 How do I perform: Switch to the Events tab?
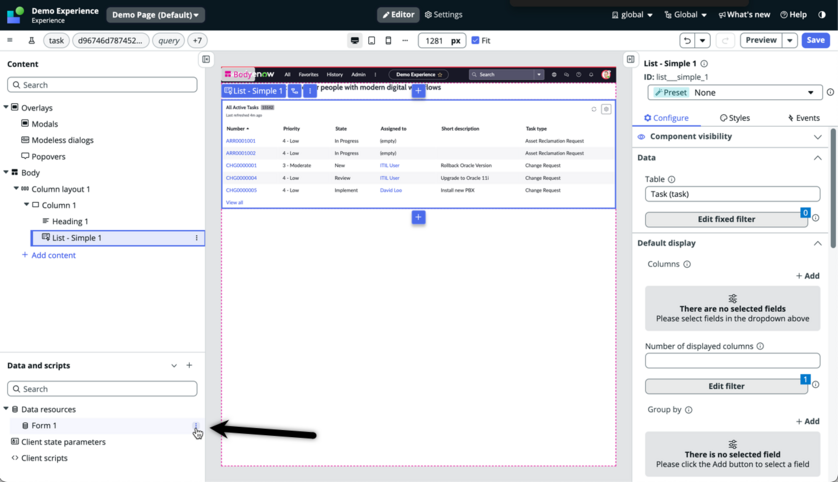coord(803,118)
